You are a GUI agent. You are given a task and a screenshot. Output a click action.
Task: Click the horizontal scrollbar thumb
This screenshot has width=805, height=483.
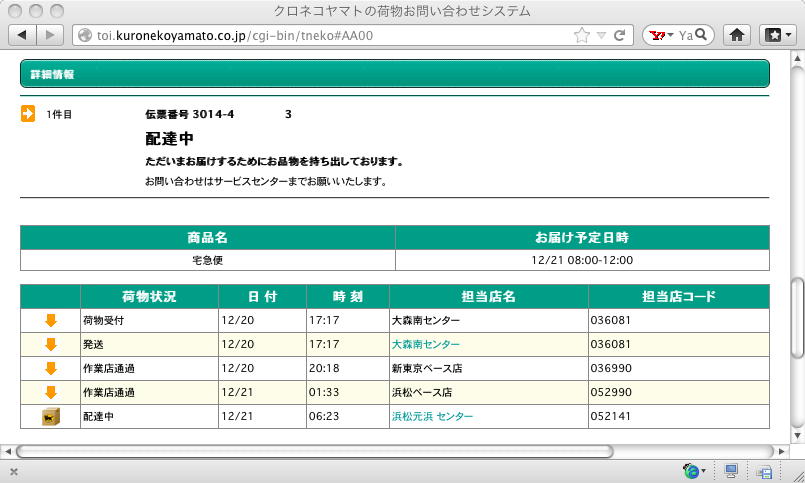coord(314,451)
